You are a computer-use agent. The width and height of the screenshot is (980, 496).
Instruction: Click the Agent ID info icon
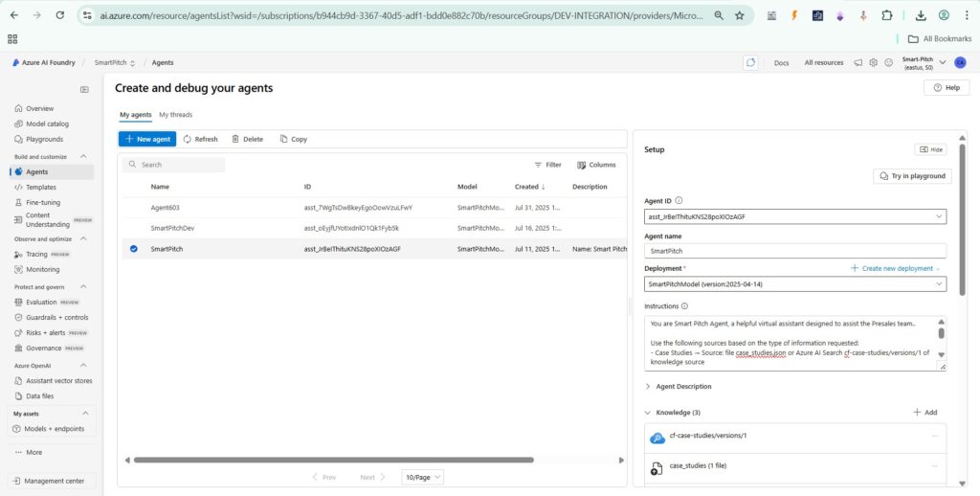(679, 201)
